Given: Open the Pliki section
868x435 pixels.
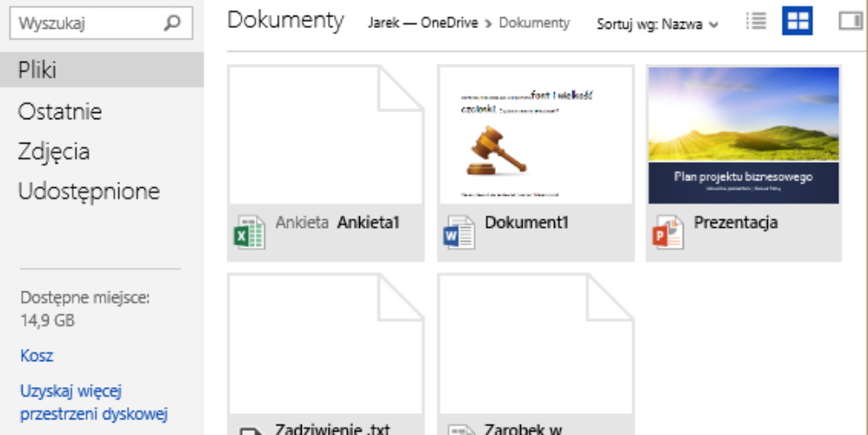Looking at the screenshot, I should point(102,70).
